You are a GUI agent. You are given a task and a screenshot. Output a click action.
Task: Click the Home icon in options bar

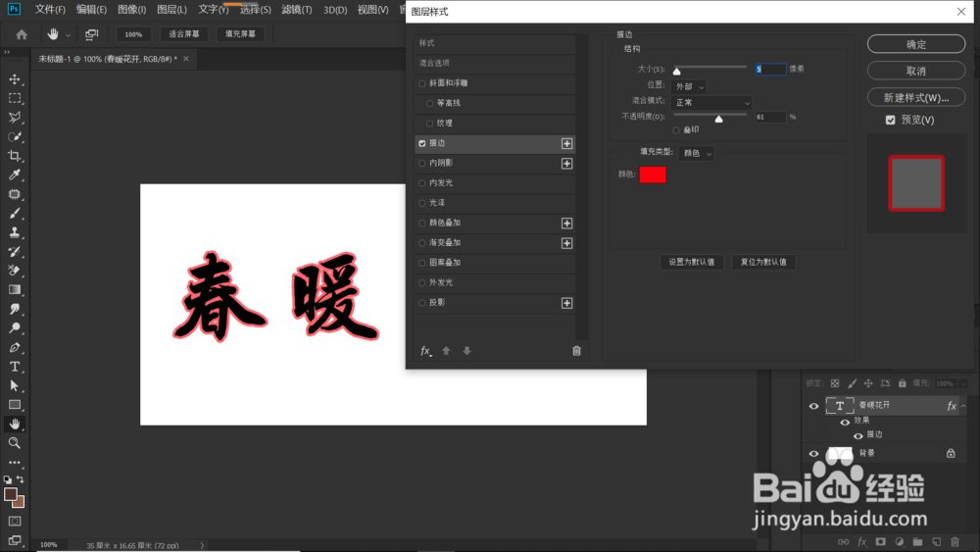pos(22,34)
